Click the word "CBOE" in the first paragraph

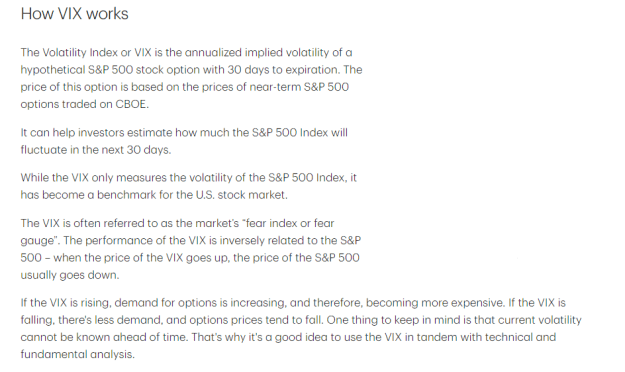131,104
